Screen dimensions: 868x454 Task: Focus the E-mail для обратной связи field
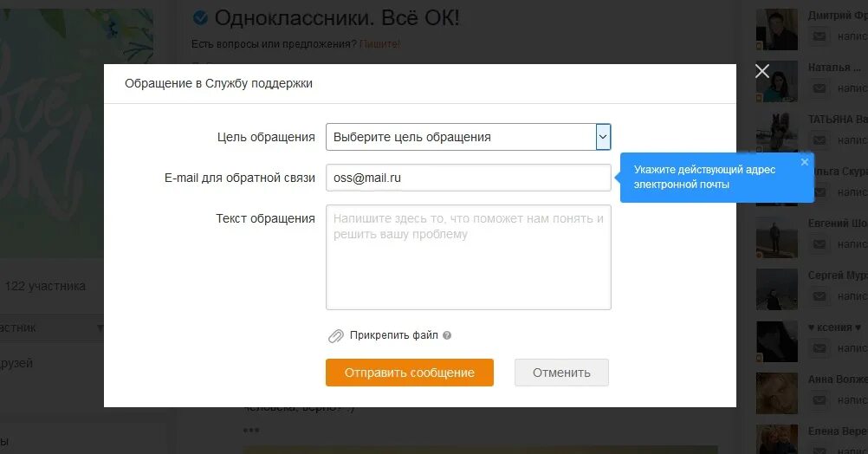469,178
